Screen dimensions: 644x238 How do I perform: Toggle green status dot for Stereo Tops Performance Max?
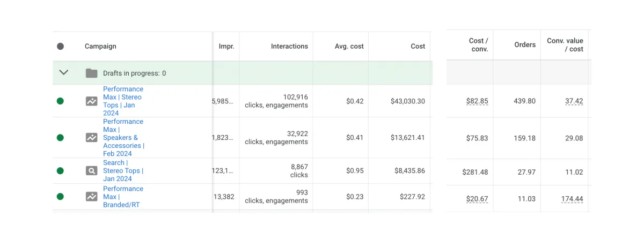coord(60,101)
